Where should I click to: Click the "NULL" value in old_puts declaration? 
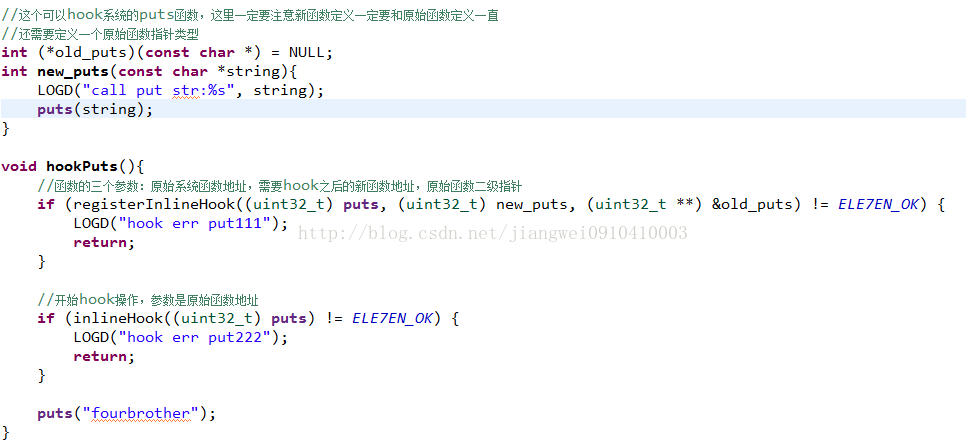(x=307, y=53)
